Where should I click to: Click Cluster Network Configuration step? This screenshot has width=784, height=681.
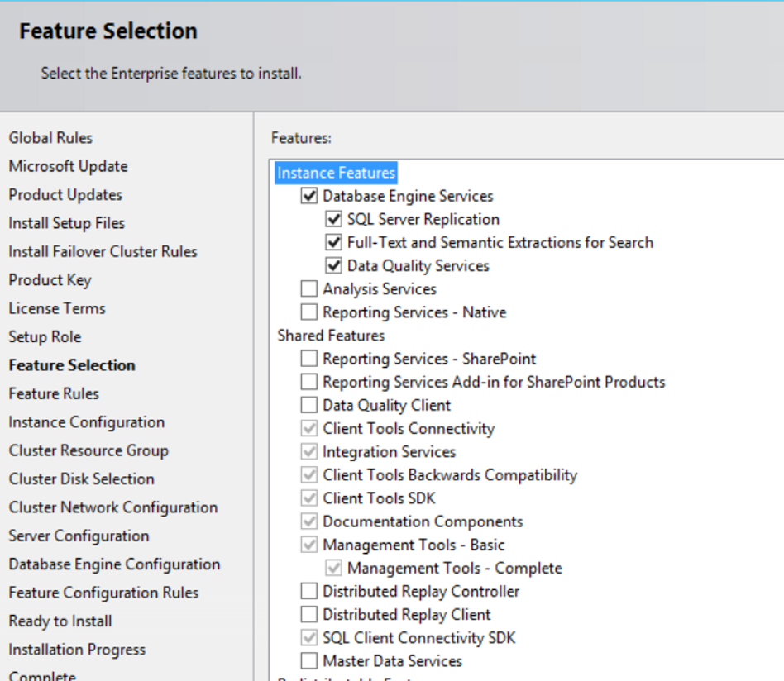click(x=113, y=507)
